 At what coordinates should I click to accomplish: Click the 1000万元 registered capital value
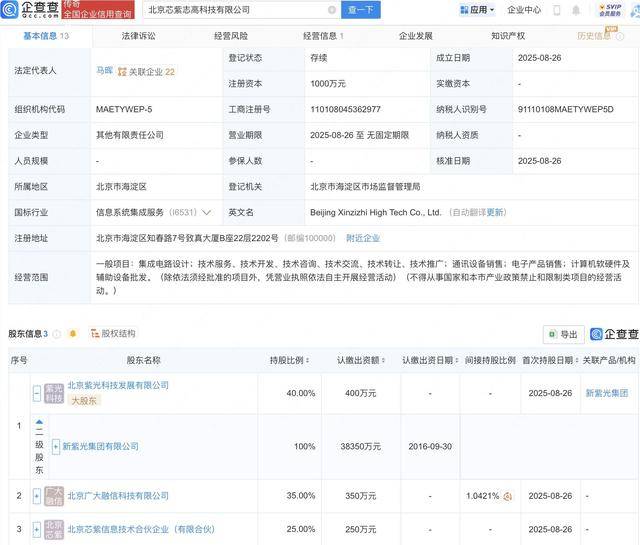pyautogui.click(x=328, y=84)
